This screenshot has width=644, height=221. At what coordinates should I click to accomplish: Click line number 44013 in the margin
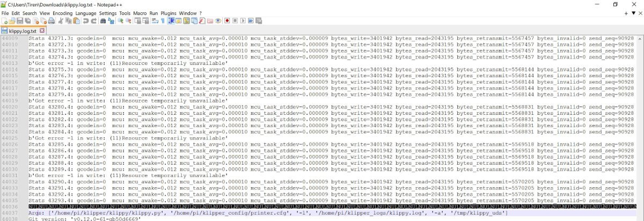pos(11,63)
